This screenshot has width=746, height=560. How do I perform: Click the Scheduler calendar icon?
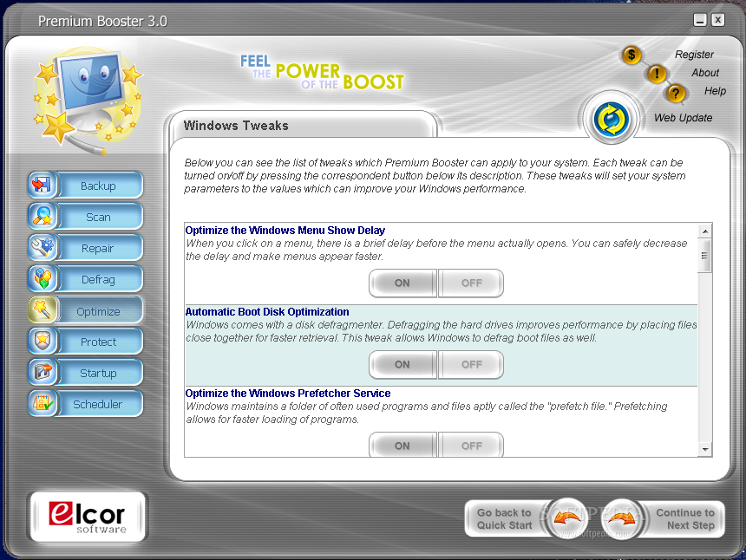pyautogui.click(x=42, y=404)
